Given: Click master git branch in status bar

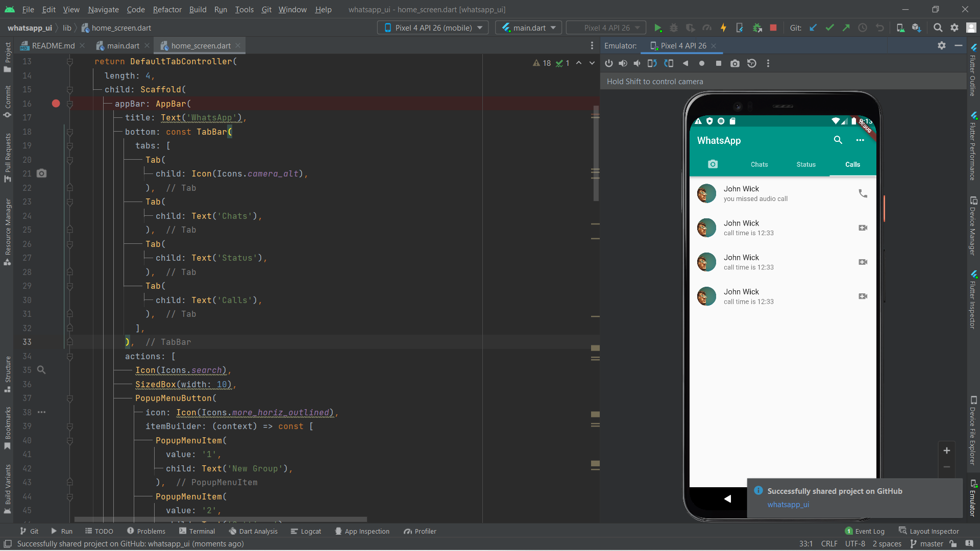Looking at the screenshot, I should tap(926, 544).
